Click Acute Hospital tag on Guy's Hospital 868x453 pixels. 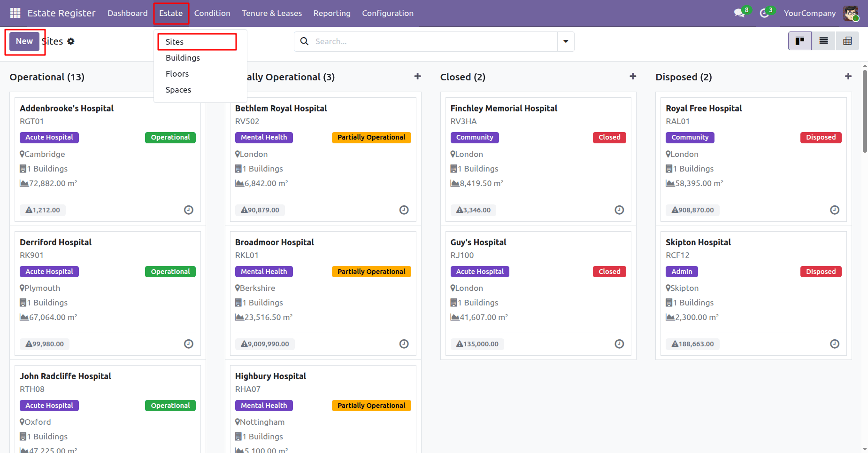tap(480, 272)
